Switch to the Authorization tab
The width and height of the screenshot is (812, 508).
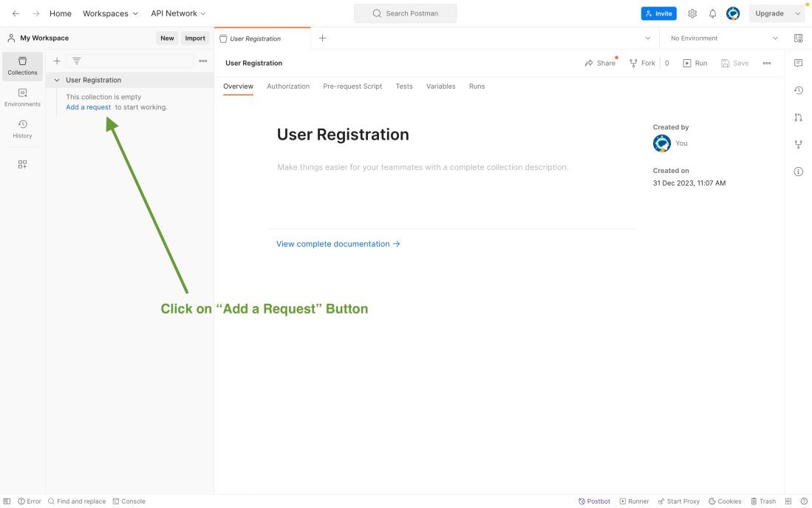(288, 87)
